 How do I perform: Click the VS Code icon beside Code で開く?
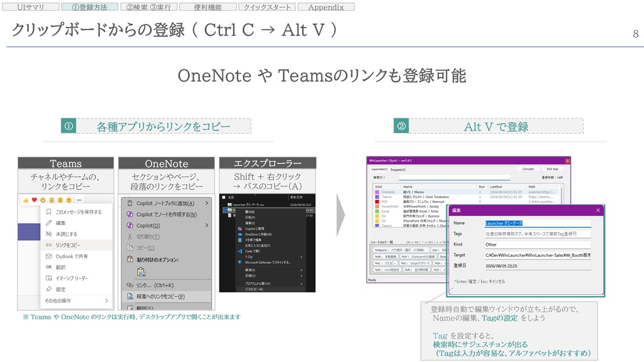tap(240, 251)
